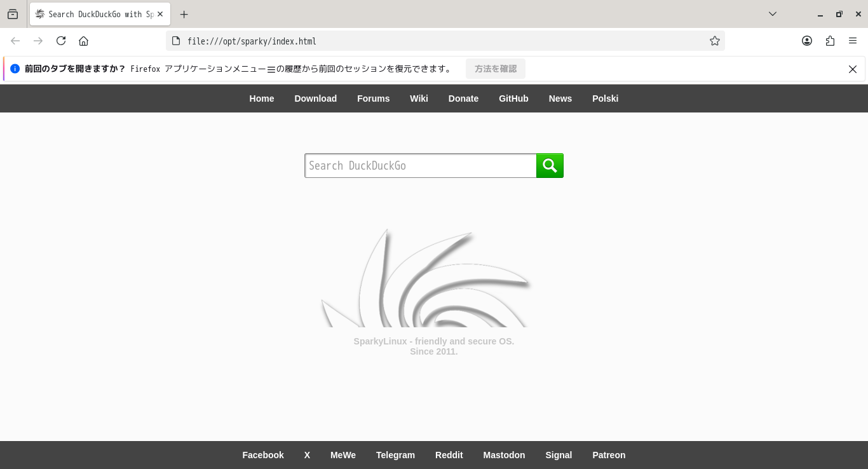Open the Home link in top navigation
The height and width of the screenshot is (469, 868).
pyautogui.click(x=262, y=99)
